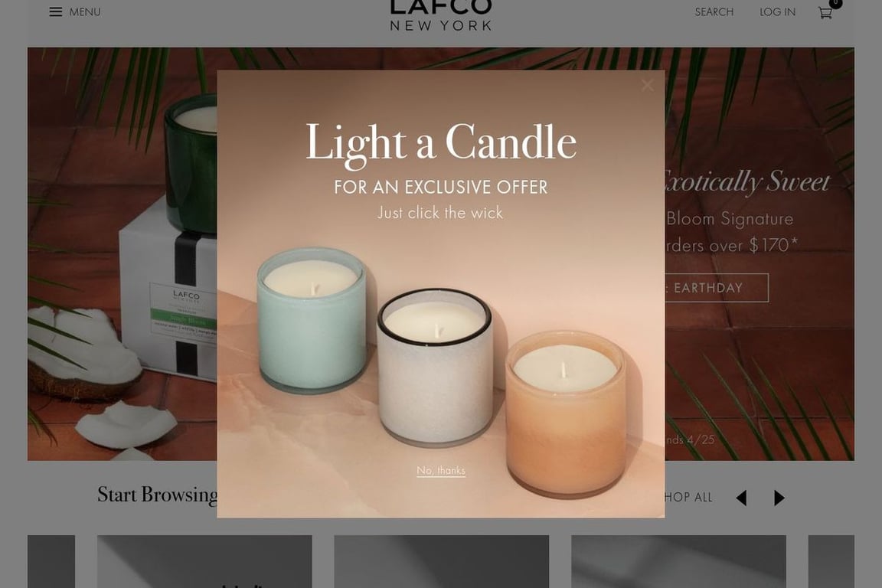This screenshot has width=882, height=588.
Task: Open the SHOP ALL link
Action: click(688, 498)
